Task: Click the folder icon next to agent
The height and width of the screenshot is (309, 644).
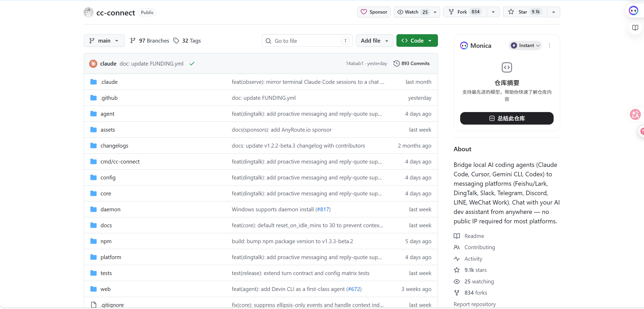Action: click(x=93, y=114)
